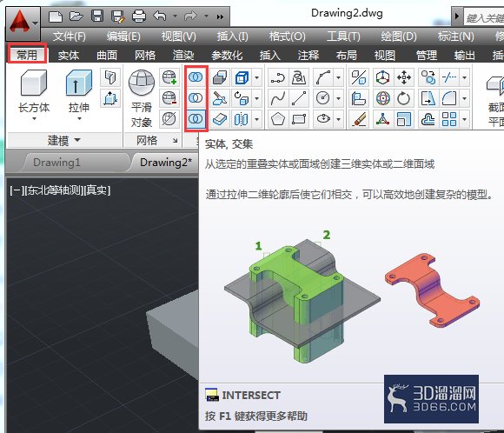Viewport: 504px width, 433px height.
Task: Open dropdown beside the ellipse tool
Action: click(x=338, y=119)
